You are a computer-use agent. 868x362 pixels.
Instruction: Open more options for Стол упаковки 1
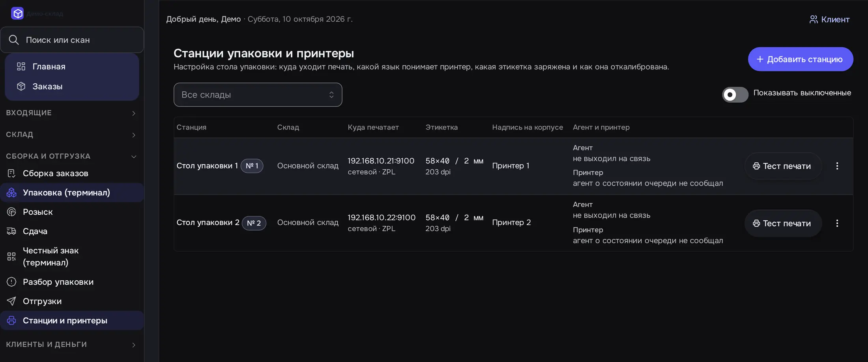(x=837, y=166)
